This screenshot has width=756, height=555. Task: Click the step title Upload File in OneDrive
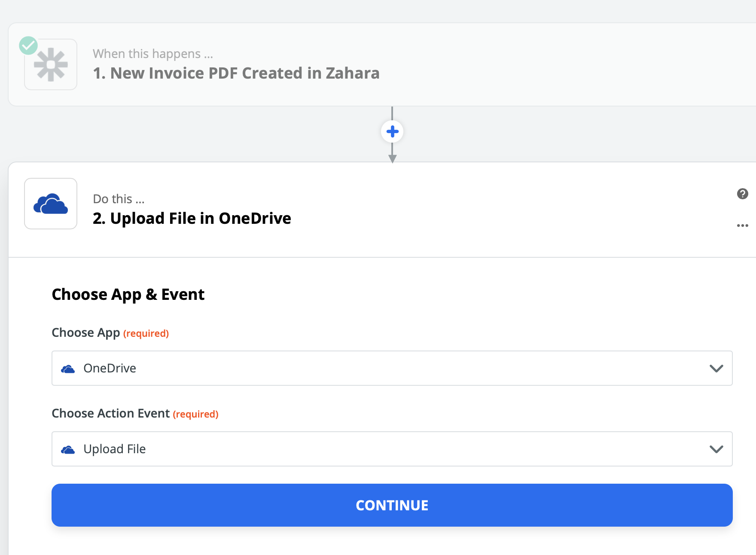click(x=192, y=218)
